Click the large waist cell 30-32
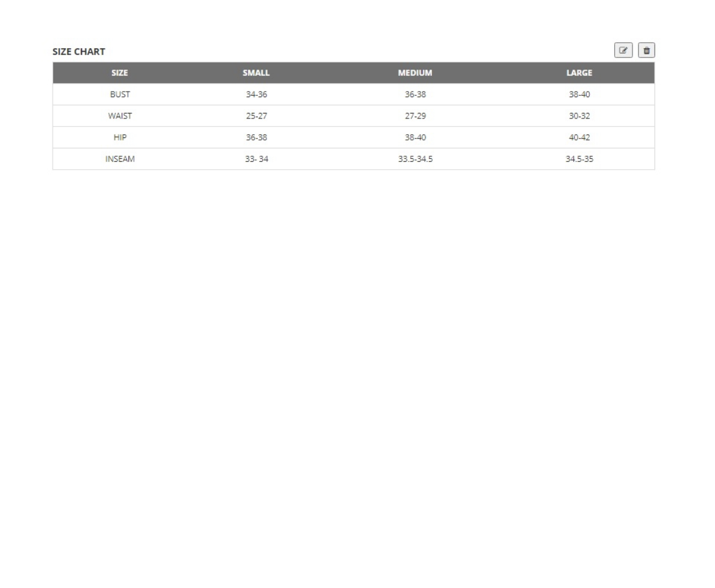Screen dimensions: 715x588 click(x=579, y=116)
